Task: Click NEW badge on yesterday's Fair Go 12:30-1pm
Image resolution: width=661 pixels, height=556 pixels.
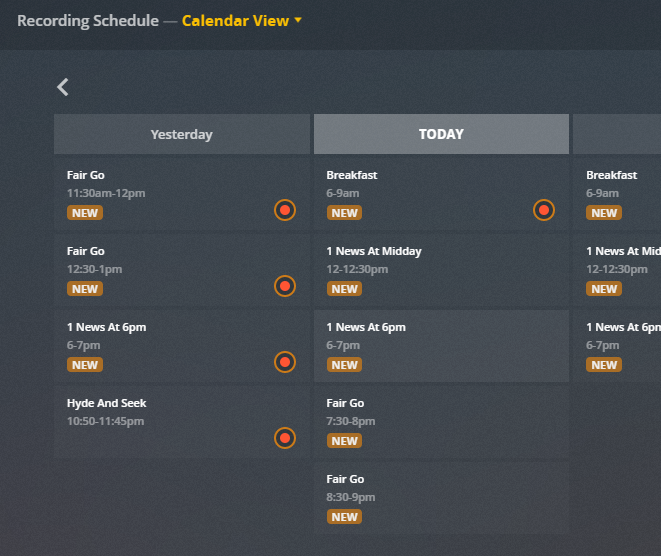Action: [85, 289]
